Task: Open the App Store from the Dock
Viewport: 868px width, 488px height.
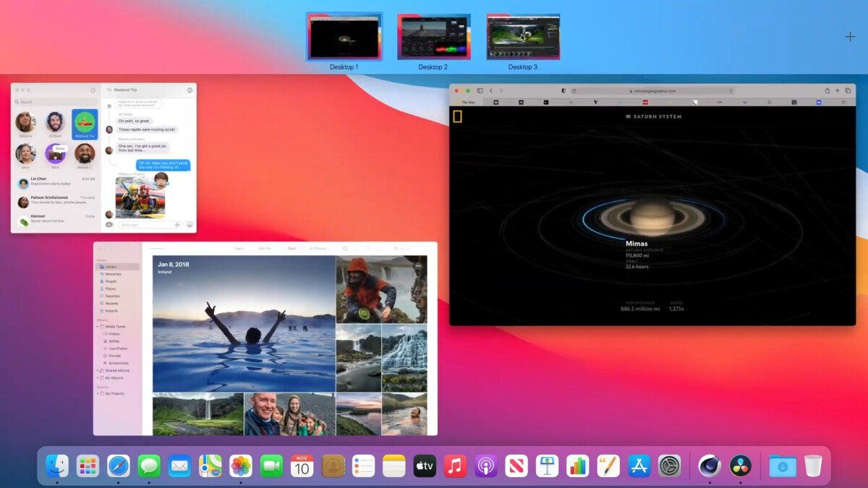Action: click(x=639, y=466)
